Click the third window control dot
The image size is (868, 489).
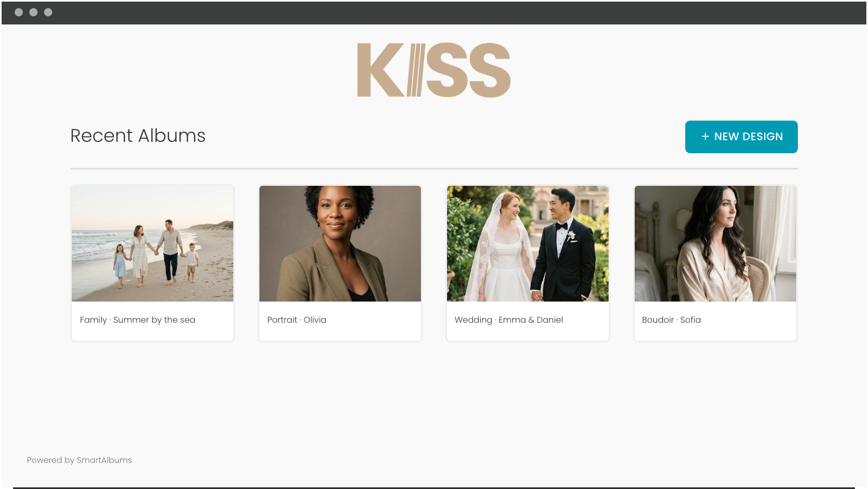click(x=48, y=12)
